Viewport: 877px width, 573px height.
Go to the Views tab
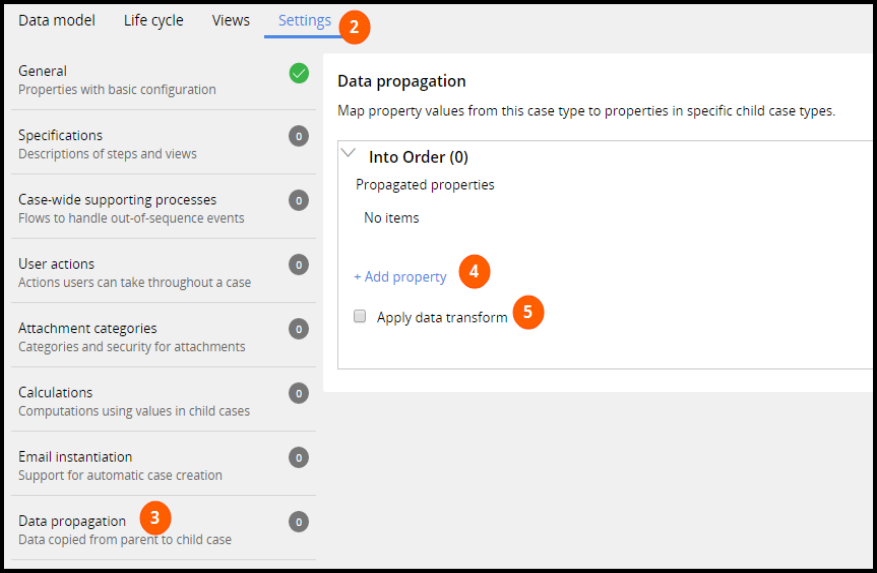click(231, 20)
